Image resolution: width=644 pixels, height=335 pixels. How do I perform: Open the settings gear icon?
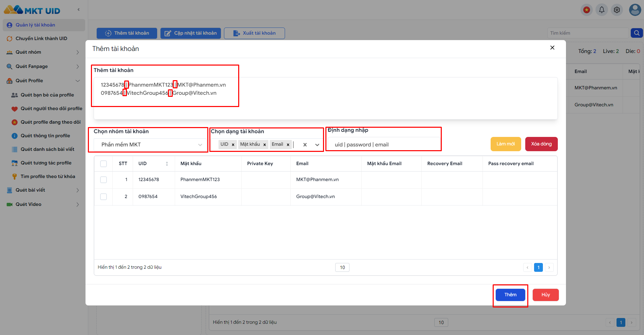(x=617, y=10)
